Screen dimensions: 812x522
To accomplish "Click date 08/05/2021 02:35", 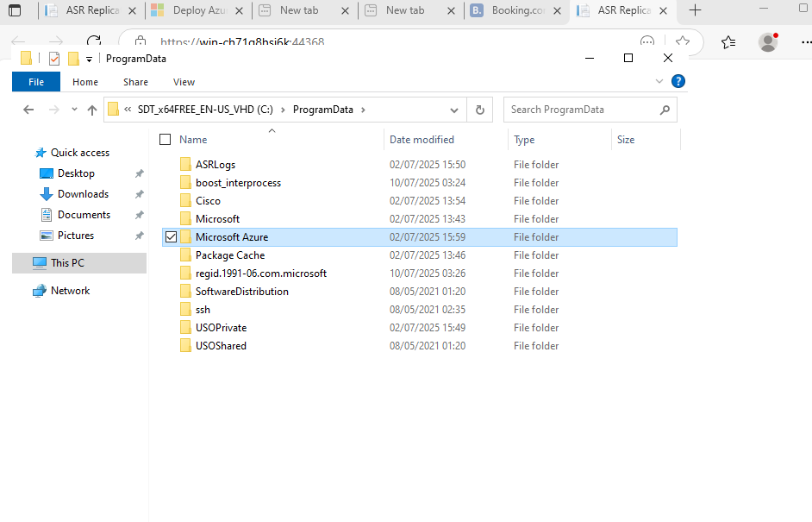I will (428, 310).
